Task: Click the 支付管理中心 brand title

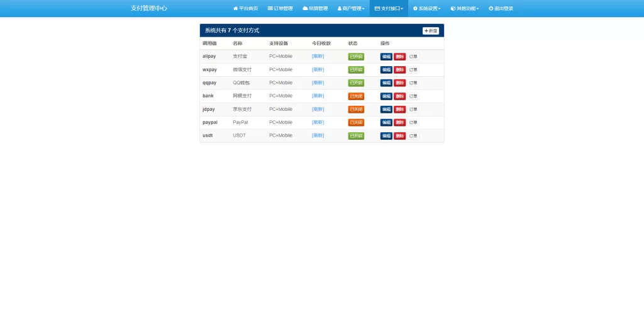Action: pyautogui.click(x=149, y=8)
